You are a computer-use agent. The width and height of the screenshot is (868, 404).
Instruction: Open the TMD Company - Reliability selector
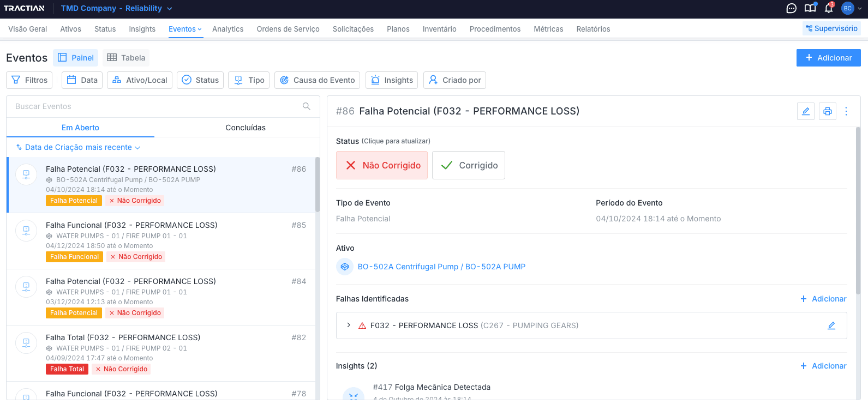tap(116, 8)
